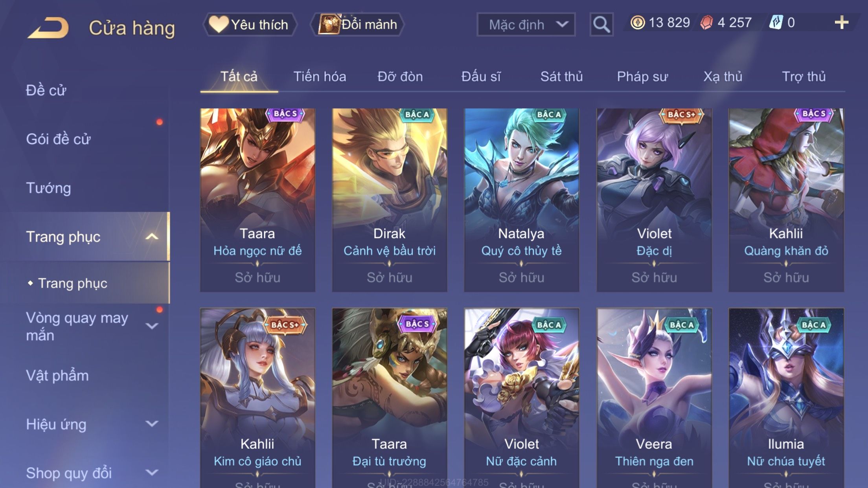Open the Tướng sidebar item

click(48, 188)
